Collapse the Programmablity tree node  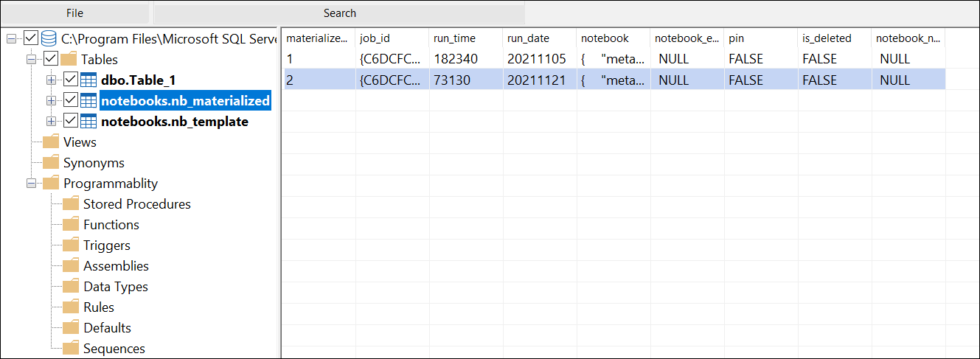[x=32, y=183]
